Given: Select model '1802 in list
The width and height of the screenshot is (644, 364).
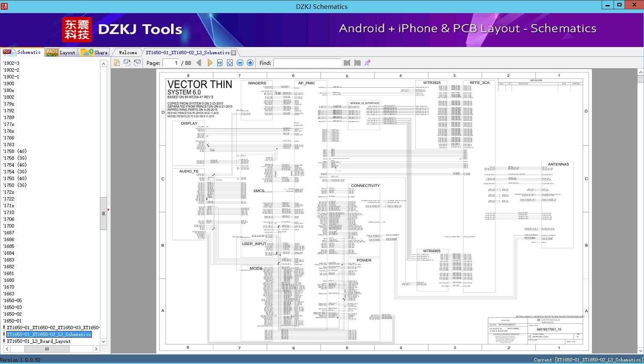Looking at the screenshot, I should click(8, 97).
